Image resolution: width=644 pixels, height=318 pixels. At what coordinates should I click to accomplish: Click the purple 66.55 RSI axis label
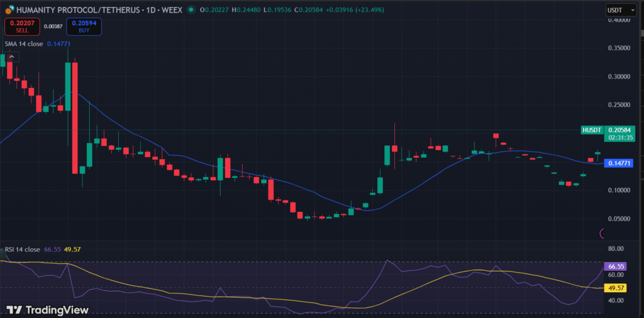coord(616,266)
